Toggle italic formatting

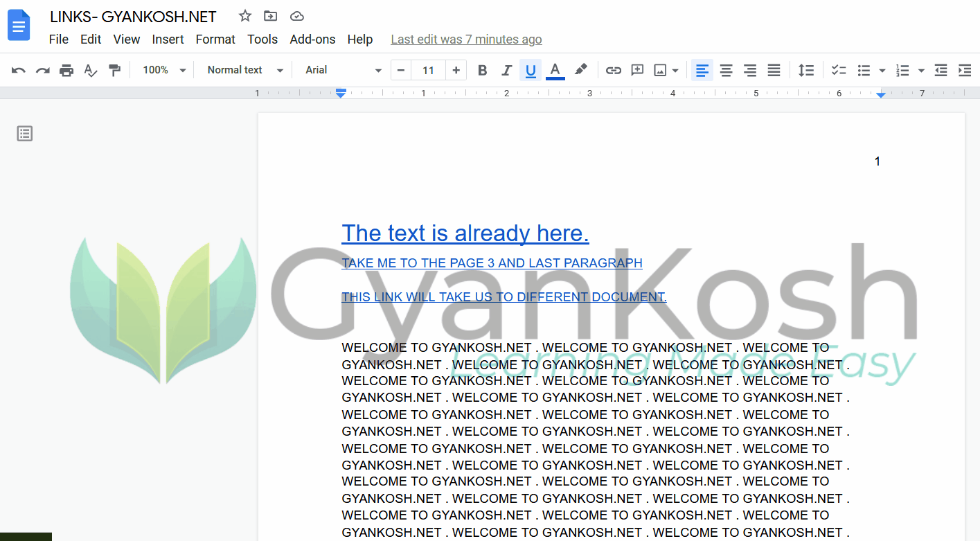coord(506,70)
